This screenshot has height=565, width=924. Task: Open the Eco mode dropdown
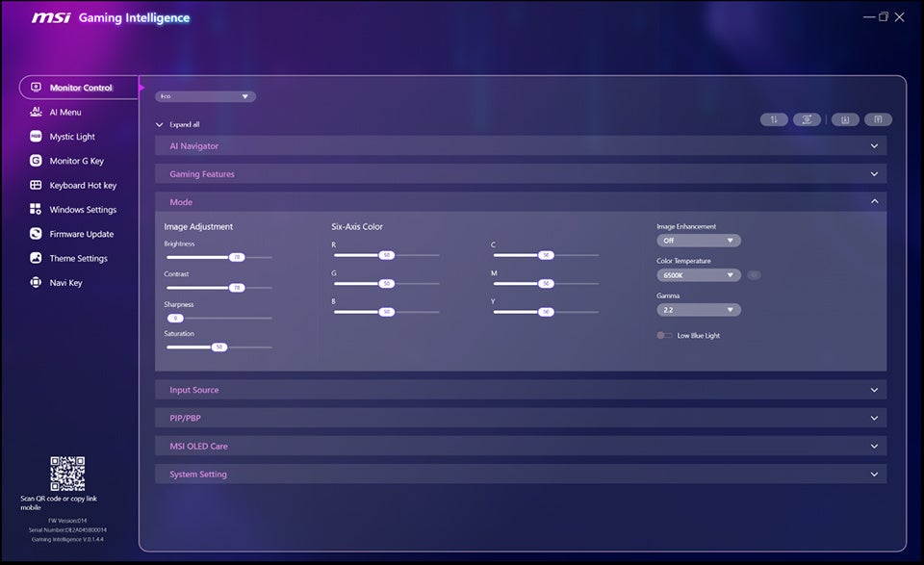204,95
